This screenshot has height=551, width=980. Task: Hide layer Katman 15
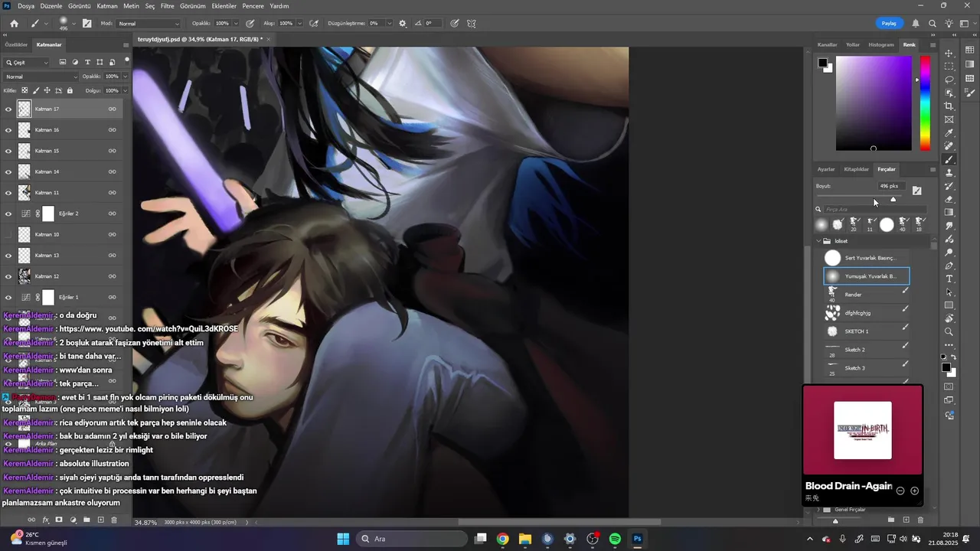(8, 151)
